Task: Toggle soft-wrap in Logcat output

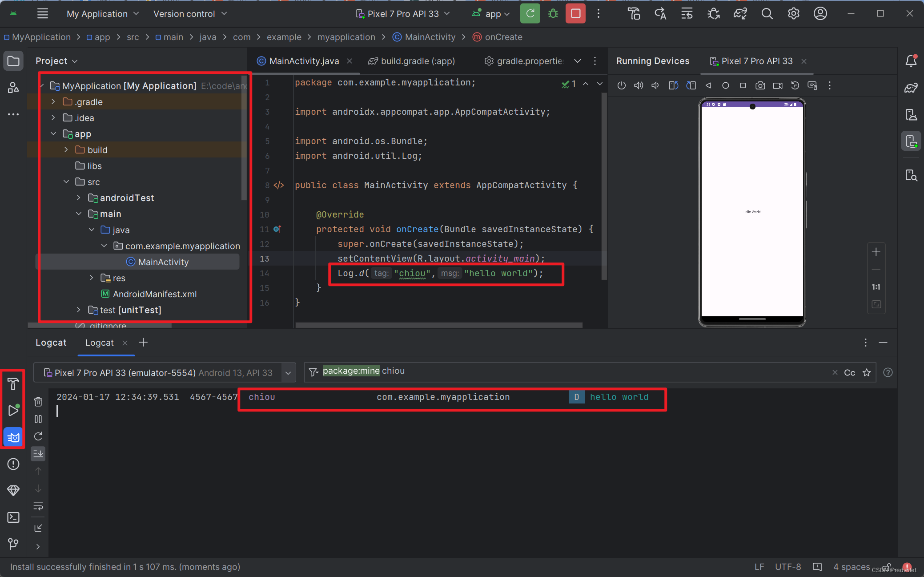Action: tap(38, 507)
